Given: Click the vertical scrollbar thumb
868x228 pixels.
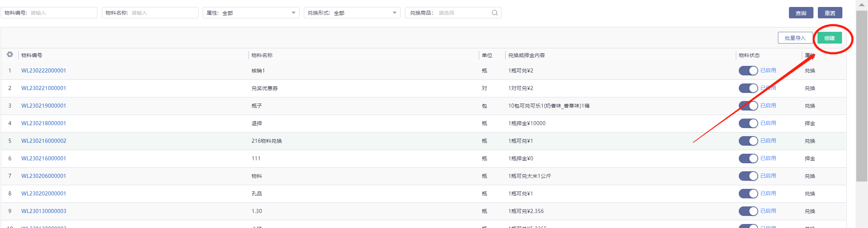Looking at the screenshot, I should 861,95.
